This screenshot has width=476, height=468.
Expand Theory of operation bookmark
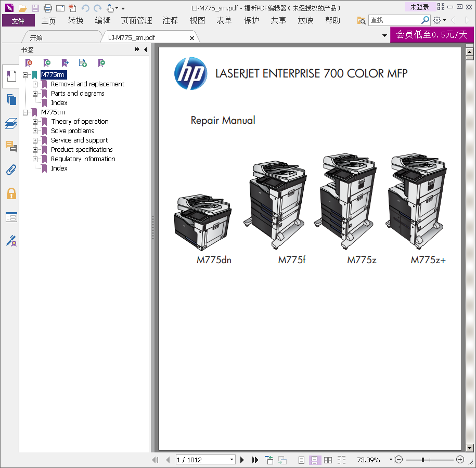[x=35, y=122]
